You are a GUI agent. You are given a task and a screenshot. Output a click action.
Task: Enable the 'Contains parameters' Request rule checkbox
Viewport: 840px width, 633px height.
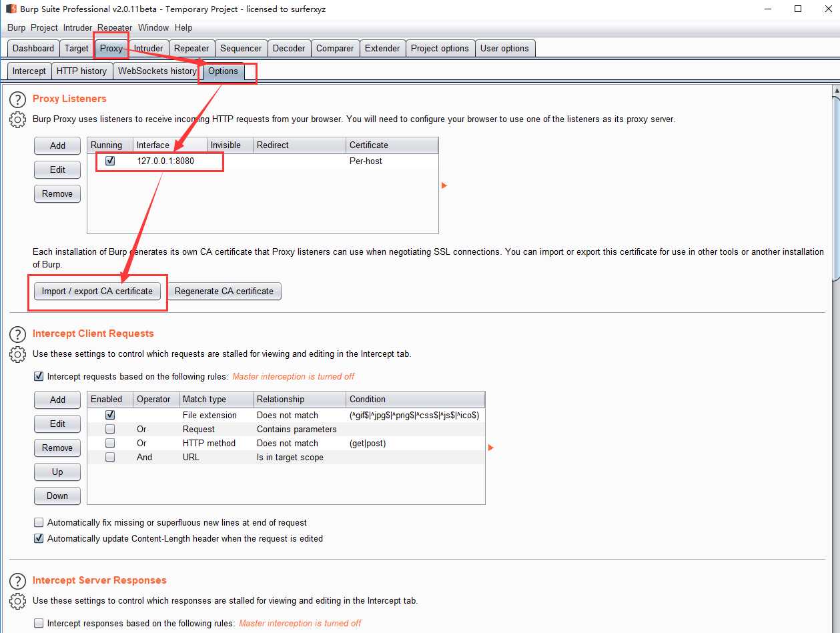pyautogui.click(x=110, y=429)
